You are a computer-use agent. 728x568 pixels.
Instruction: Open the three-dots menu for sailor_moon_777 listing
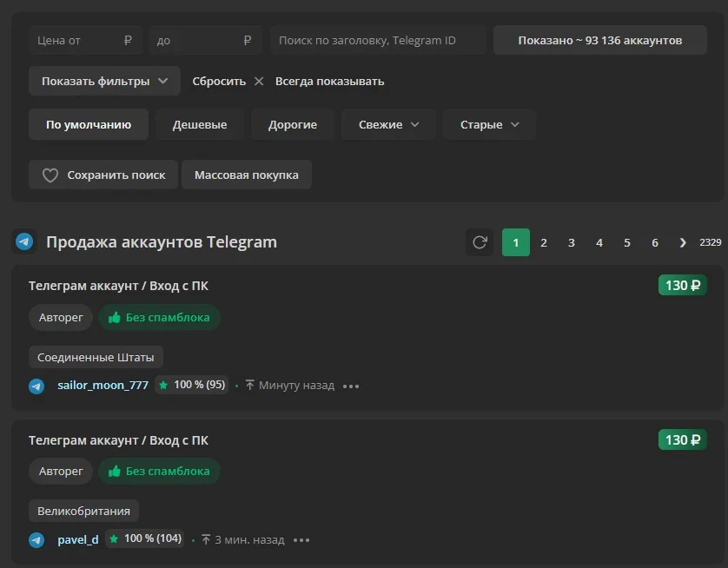pos(351,386)
